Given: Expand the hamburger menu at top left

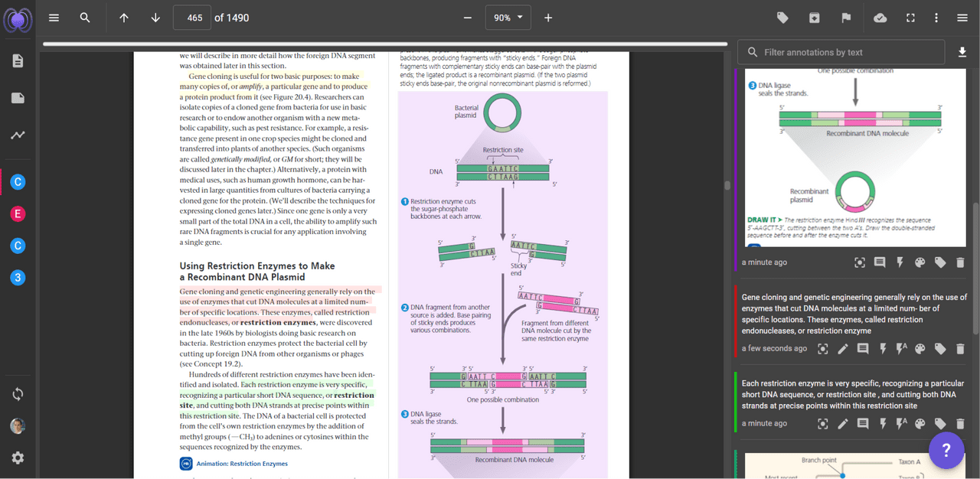Looking at the screenshot, I should click(54, 18).
